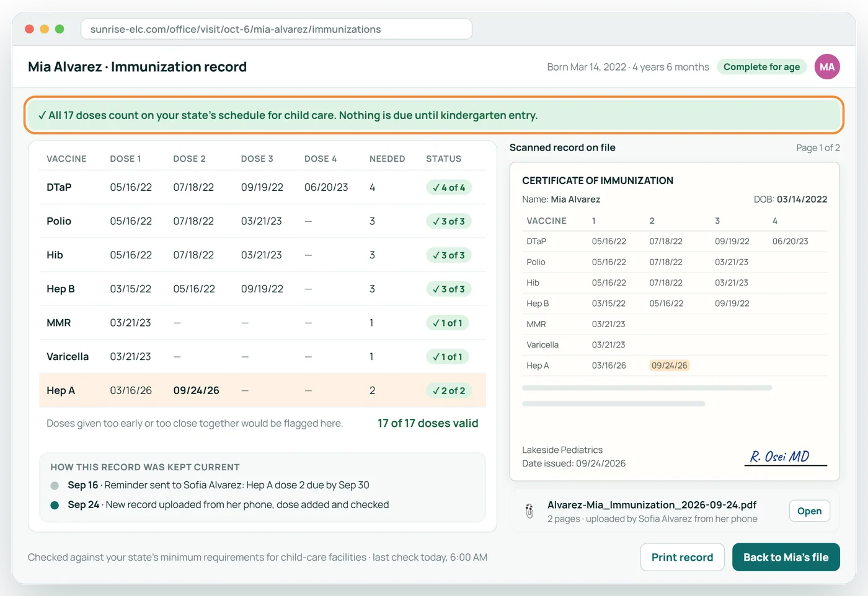Click the gray Sep 16 timeline dot
868x596 pixels.
(x=55, y=486)
